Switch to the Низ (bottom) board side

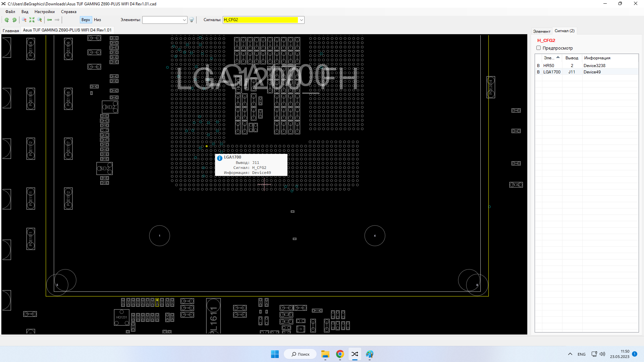(x=98, y=20)
